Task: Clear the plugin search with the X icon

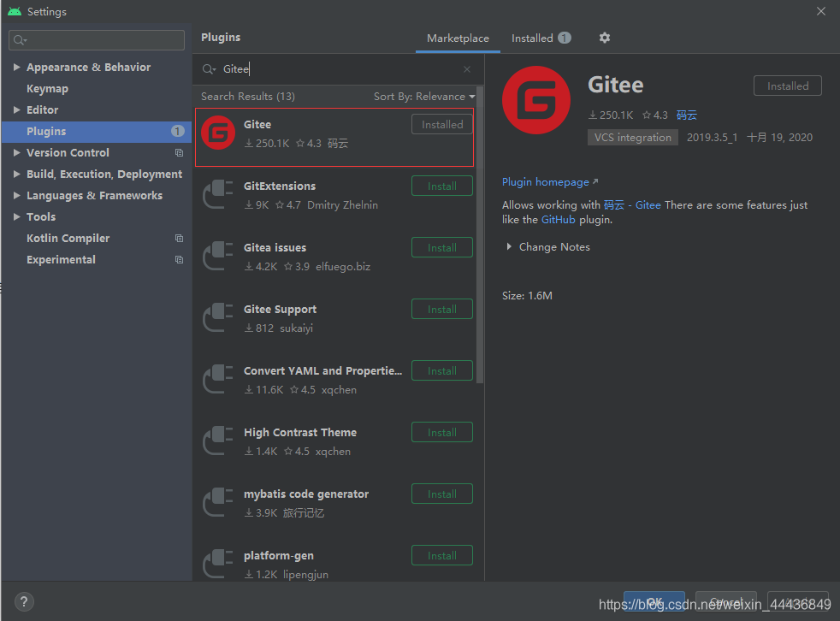Action: click(x=467, y=69)
